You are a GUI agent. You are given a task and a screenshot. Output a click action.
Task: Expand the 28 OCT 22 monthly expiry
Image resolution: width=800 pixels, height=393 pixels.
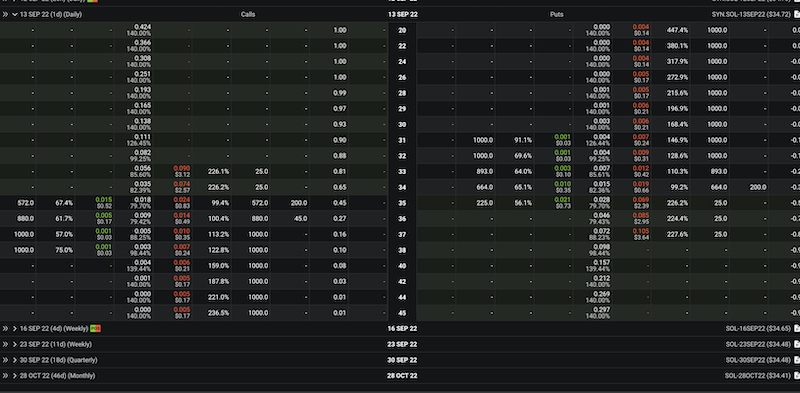point(15,376)
